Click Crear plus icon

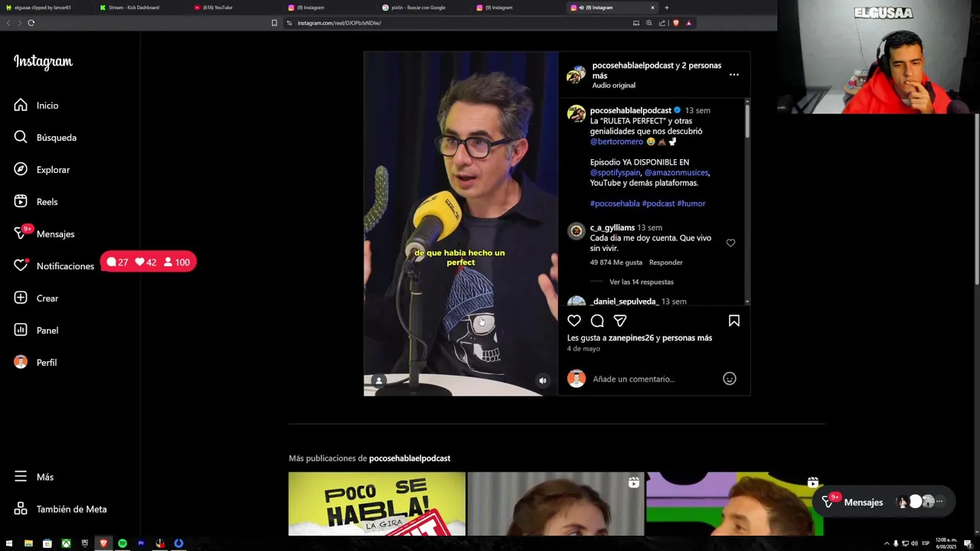tap(21, 298)
